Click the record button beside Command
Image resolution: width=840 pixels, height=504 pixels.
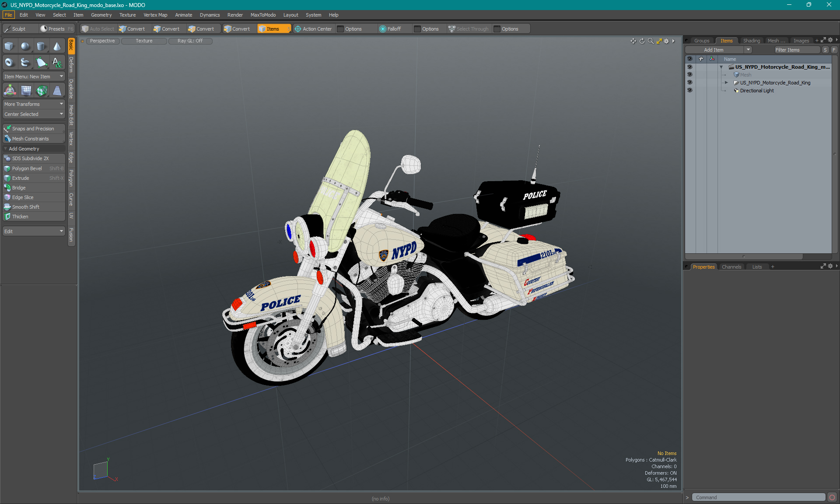[x=832, y=497]
